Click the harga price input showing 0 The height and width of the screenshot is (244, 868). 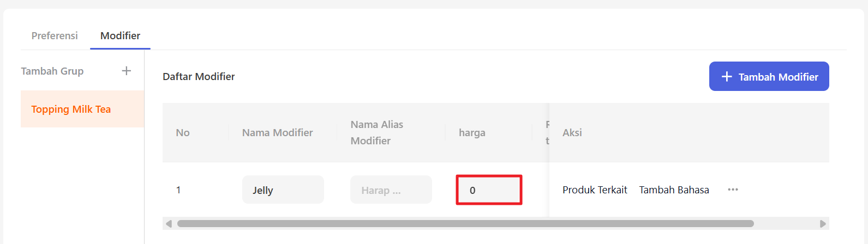pos(489,190)
